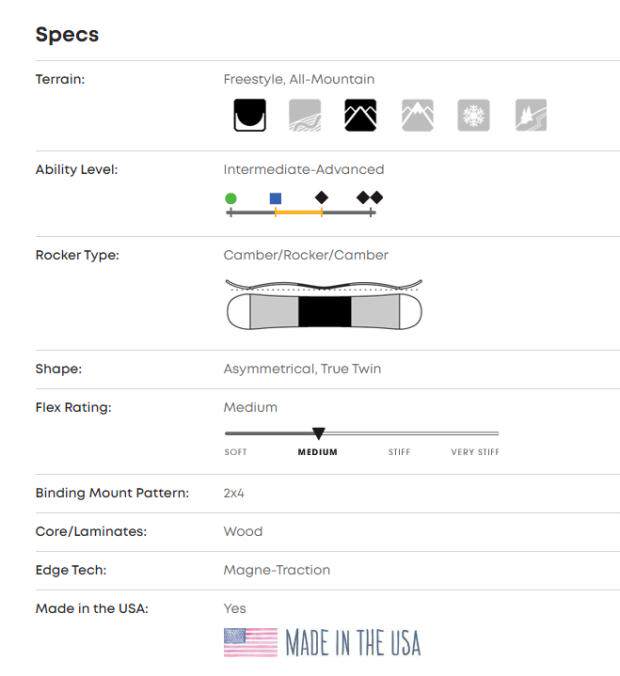Click the Made in the USA logo text
Screen dimensions: 620x676
point(353,642)
